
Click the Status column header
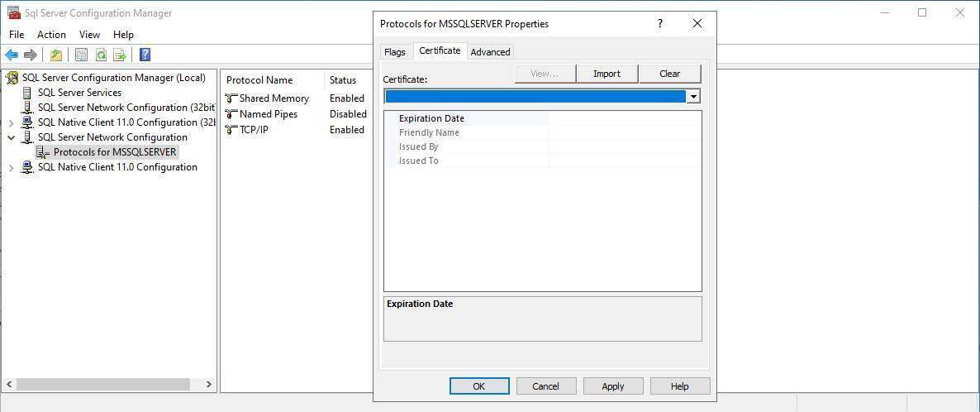coord(343,80)
